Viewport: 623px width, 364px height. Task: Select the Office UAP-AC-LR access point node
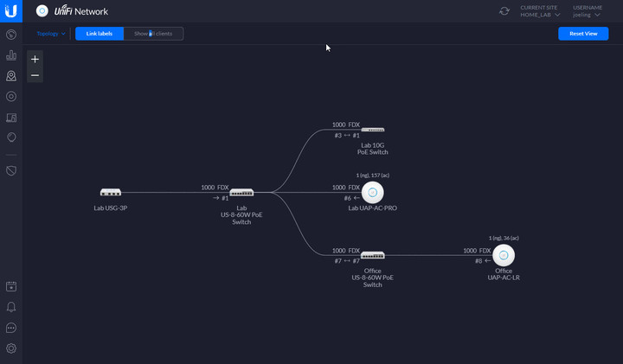pyautogui.click(x=504, y=255)
